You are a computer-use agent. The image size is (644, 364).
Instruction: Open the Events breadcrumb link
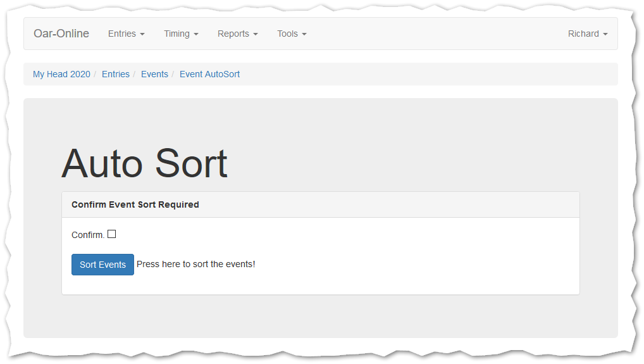pyautogui.click(x=154, y=74)
